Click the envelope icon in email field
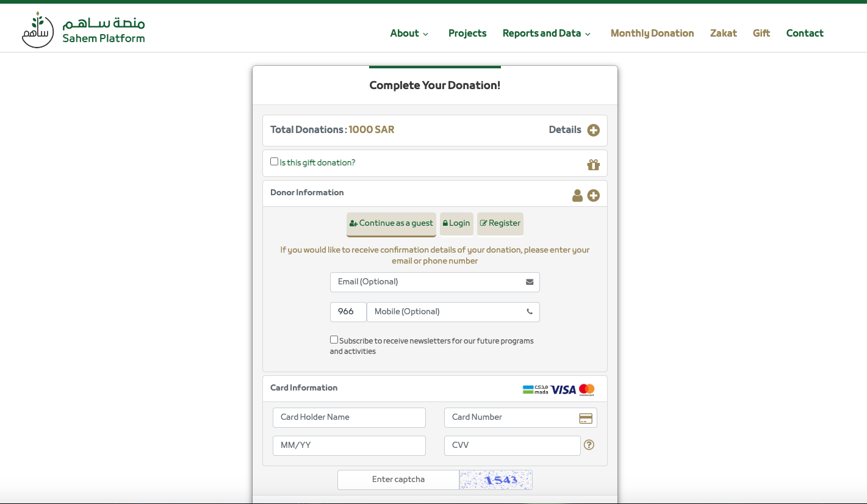The height and width of the screenshot is (504, 867). click(529, 282)
